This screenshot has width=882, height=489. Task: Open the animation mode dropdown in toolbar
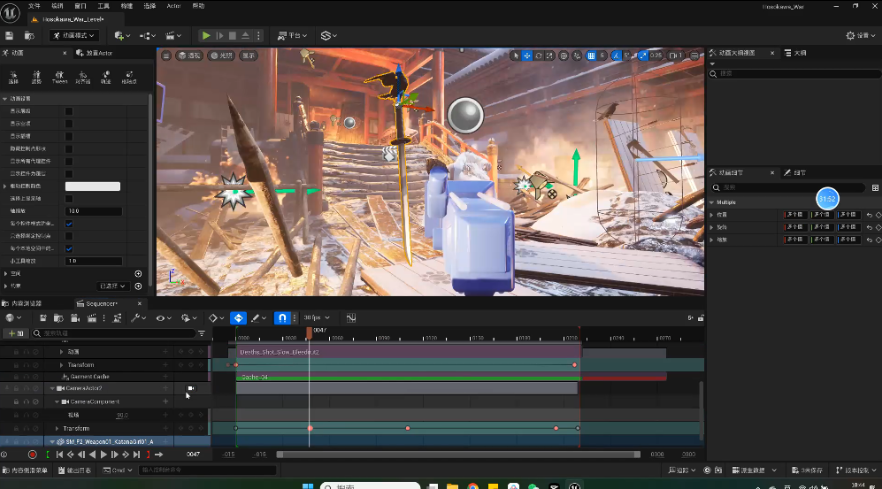[x=74, y=35]
